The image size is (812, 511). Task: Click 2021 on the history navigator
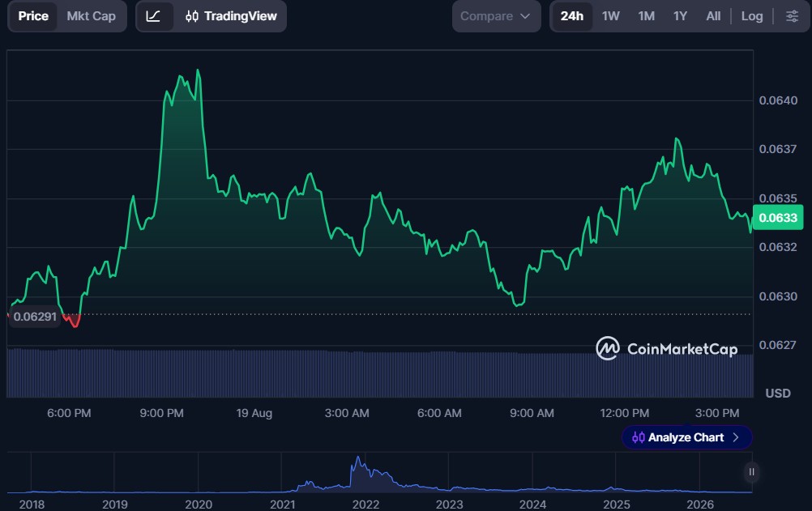[x=282, y=505]
